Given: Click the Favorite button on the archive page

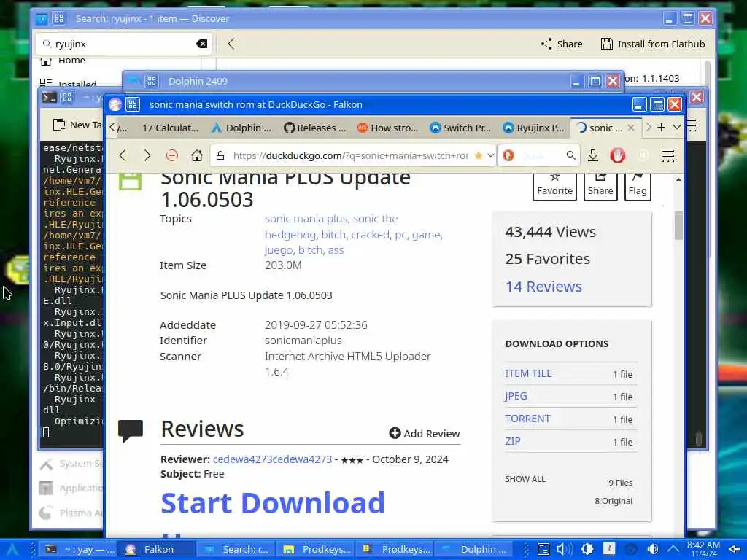Looking at the screenshot, I should click(x=554, y=186).
